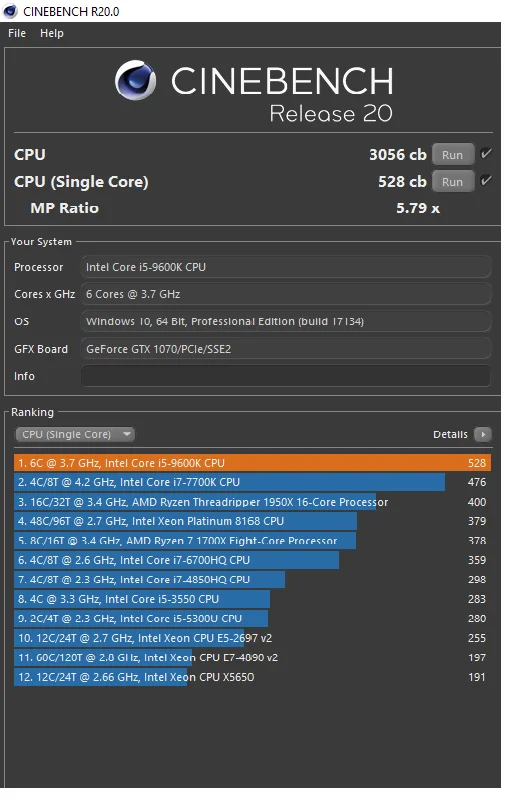Open the File menu

(x=17, y=33)
